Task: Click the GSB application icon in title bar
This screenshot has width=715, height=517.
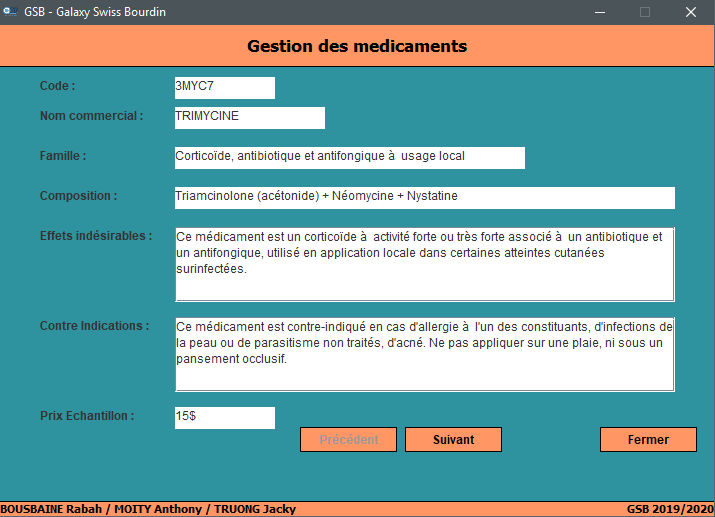Action: coord(10,12)
